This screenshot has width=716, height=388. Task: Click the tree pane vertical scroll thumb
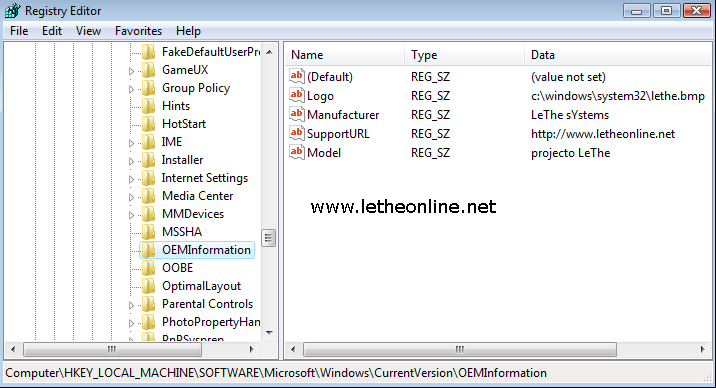268,238
